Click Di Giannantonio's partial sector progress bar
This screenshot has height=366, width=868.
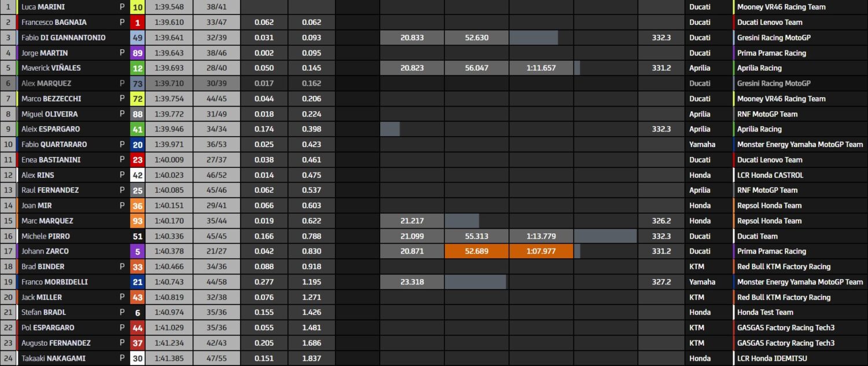pos(534,38)
